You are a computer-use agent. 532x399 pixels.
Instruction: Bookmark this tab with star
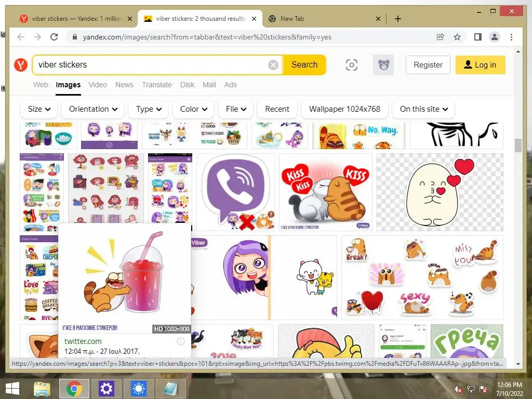click(457, 37)
